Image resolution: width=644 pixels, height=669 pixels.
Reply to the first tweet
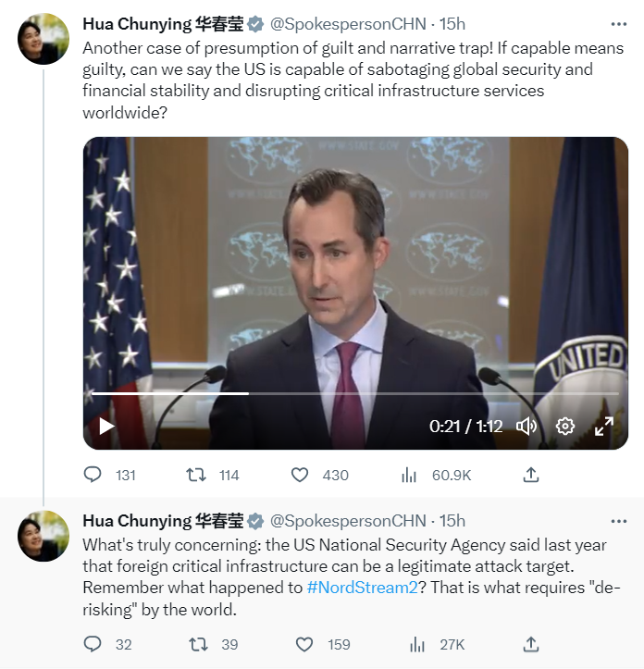click(93, 475)
